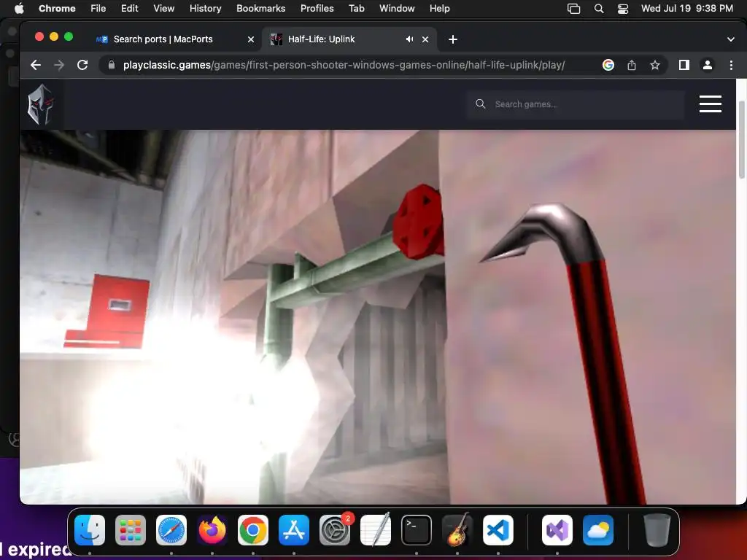Click the magnifier icon in search box

click(480, 104)
